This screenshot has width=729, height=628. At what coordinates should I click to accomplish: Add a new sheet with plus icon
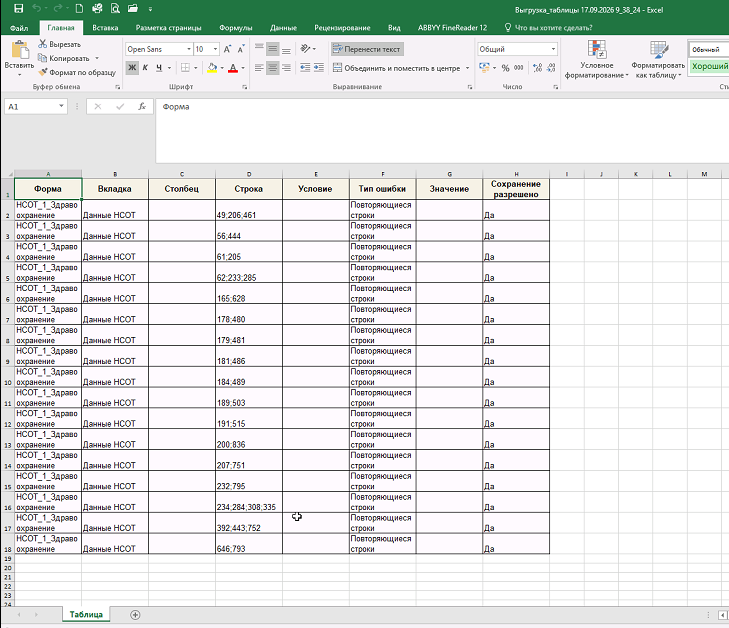pyautogui.click(x=135, y=615)
